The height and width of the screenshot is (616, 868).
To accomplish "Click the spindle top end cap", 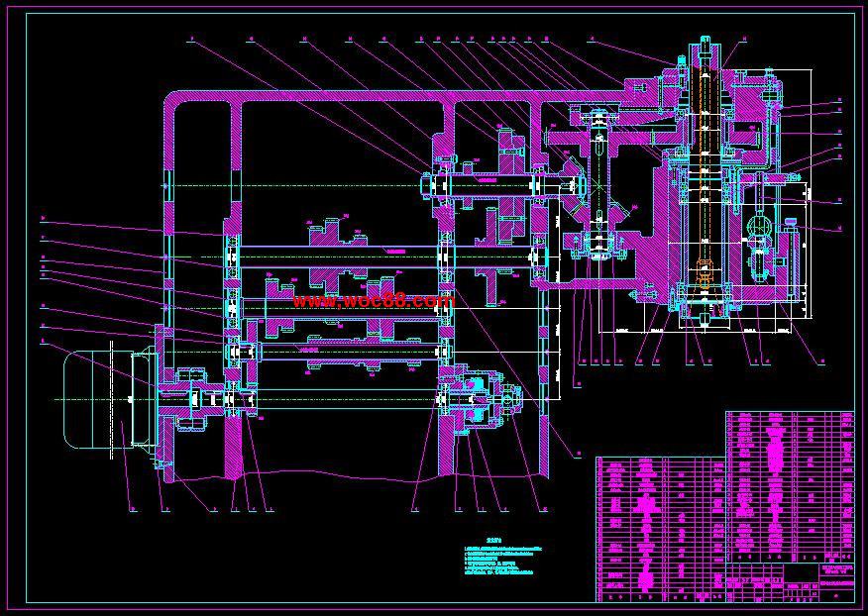I will 705,44.
